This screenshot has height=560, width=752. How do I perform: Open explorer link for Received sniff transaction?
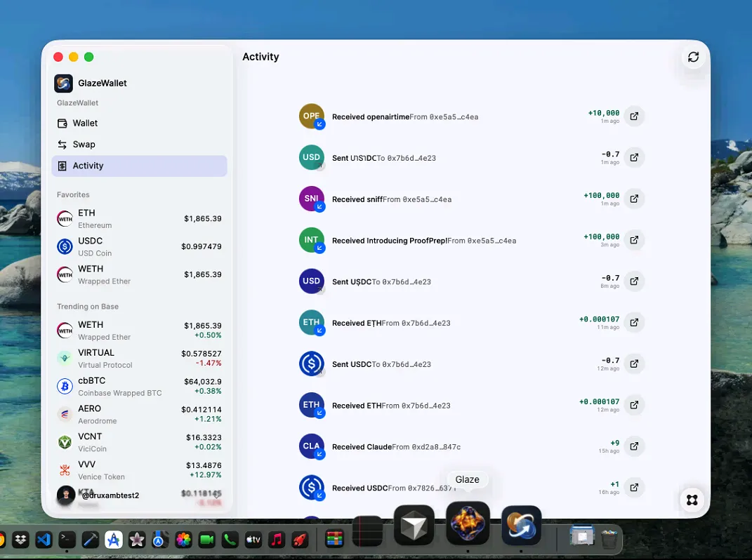click(x=634, y=199)
